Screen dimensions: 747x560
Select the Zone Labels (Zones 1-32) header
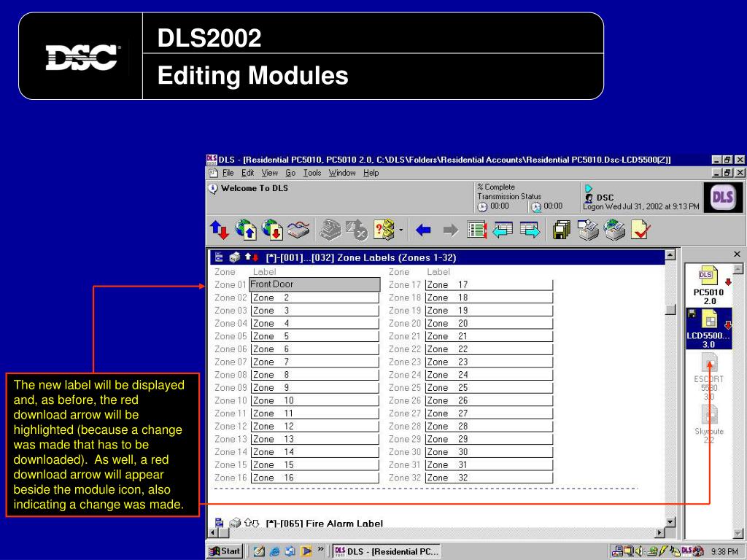click(360, 257)
